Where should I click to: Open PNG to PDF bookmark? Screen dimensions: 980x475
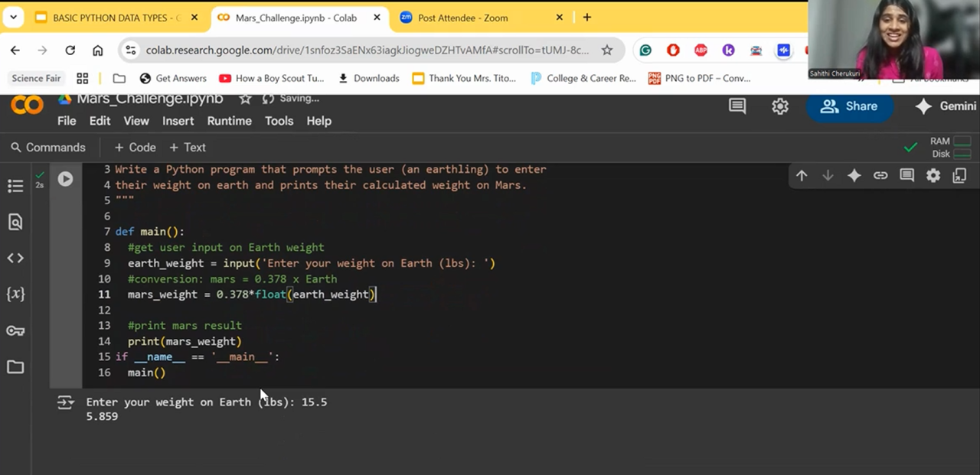(699, 78)
